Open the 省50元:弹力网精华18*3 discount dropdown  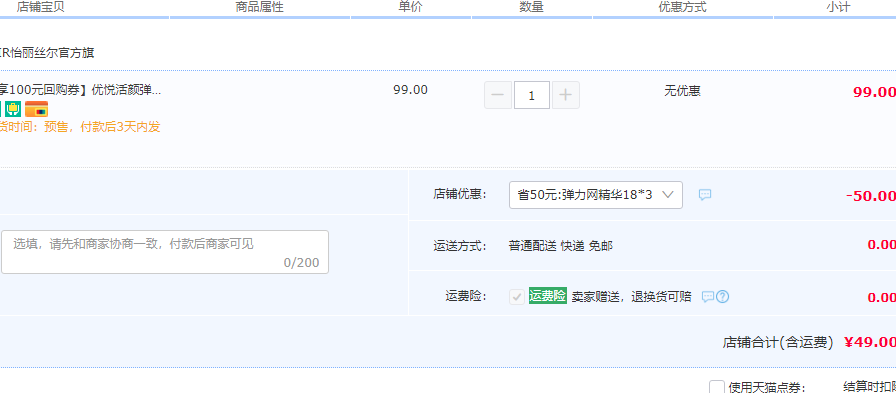[x=595, y=195]
